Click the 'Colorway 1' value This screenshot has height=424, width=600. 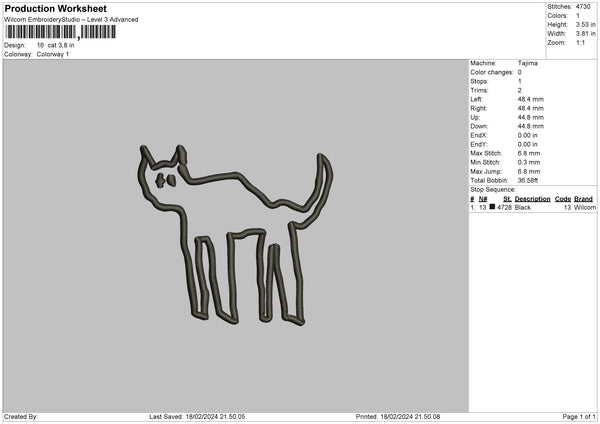point(53,54)
